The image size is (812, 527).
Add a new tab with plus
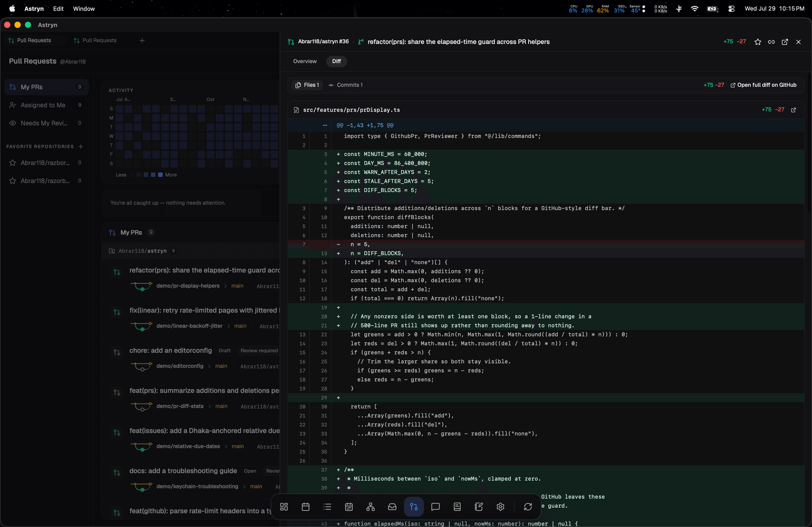point(142,41)
